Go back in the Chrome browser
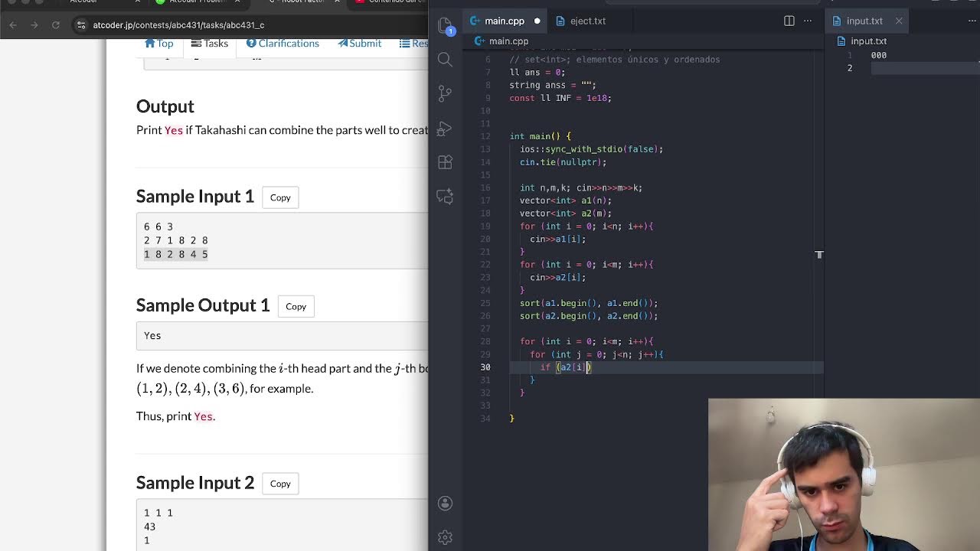This screenshot has width=980, height=551. pos(13,25)
